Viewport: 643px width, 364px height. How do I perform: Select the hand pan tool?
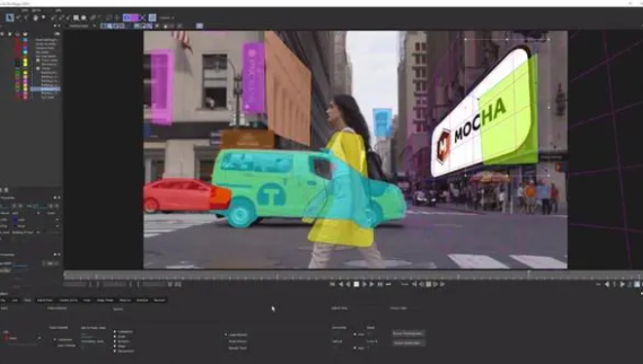pyautogui.click(x=35, y=18)
